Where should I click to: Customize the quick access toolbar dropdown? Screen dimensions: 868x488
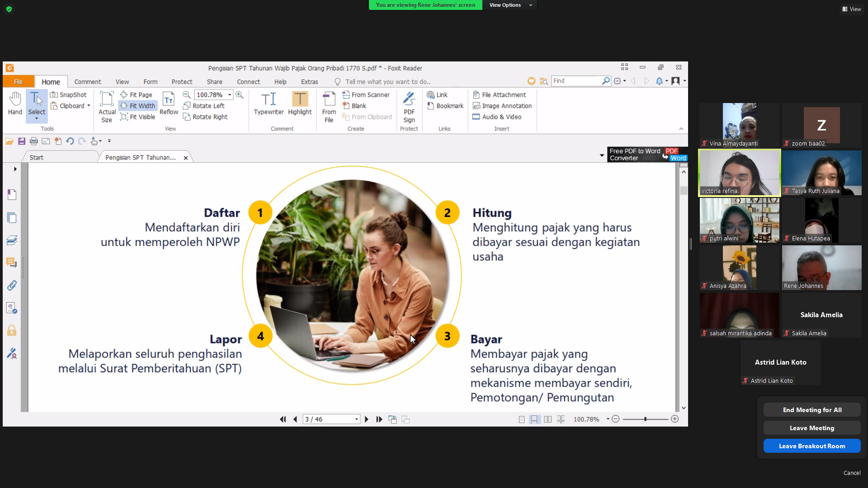pyautogui.click(x=109, y=141)
